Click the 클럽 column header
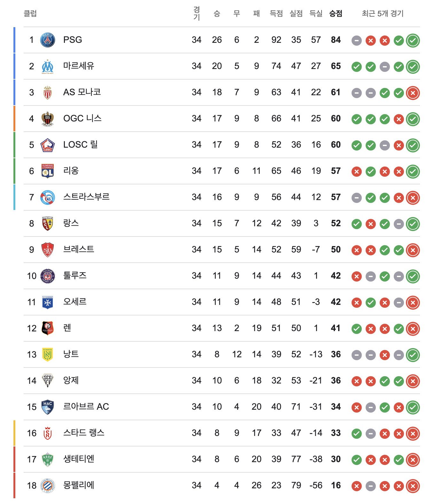Image resolution: width=434 pixels, height=504 pixels. tap(30, 13)
